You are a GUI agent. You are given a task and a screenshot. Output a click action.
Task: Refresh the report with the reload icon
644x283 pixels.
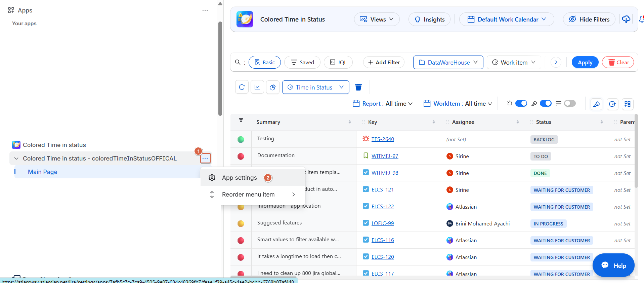tap(242, 87)
